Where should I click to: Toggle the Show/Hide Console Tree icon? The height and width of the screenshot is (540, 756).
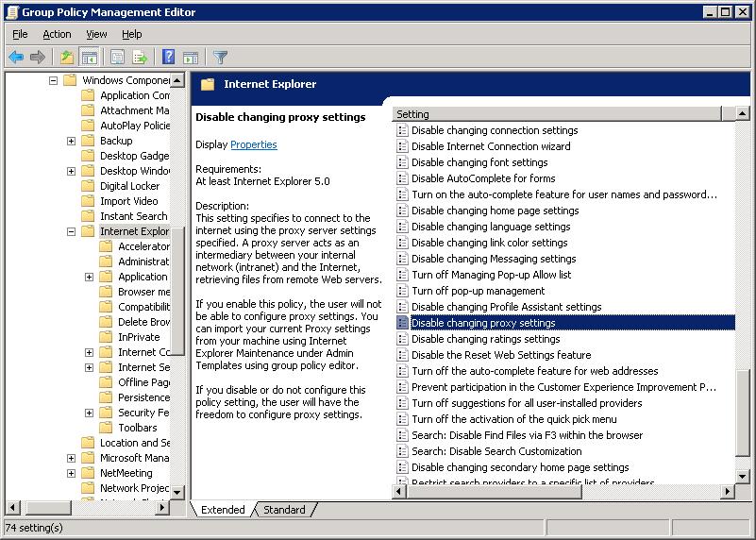90,58
